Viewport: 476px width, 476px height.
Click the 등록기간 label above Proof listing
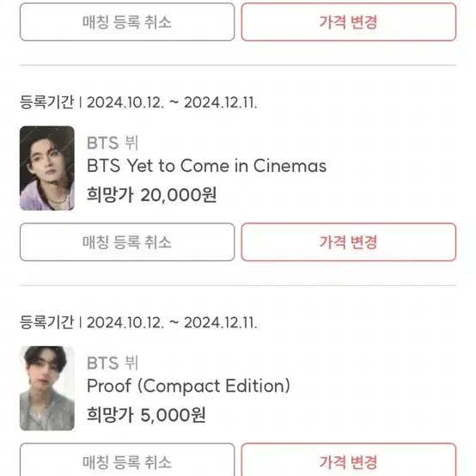[x=46, y=322]
